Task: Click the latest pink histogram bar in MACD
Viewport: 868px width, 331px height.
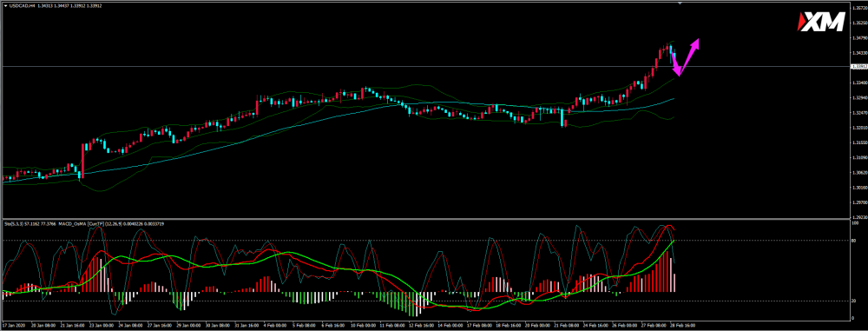Action: [x=674, y=282]
